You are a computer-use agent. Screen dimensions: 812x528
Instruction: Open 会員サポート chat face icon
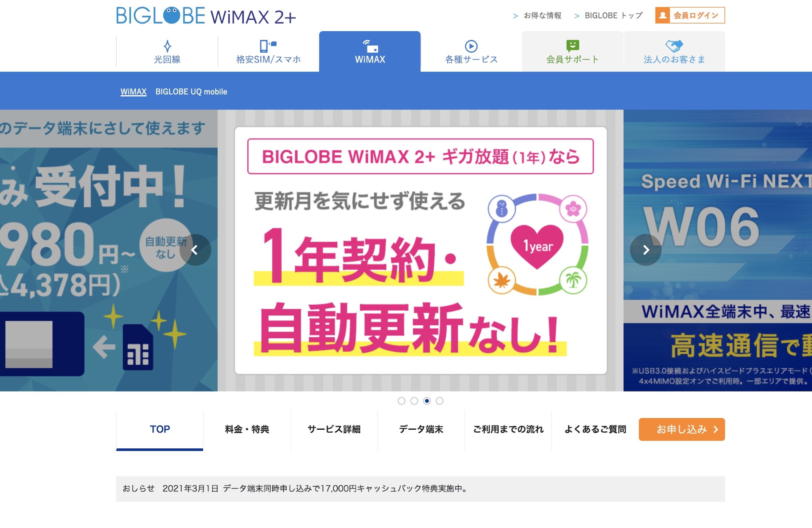[x=573, y=46]
